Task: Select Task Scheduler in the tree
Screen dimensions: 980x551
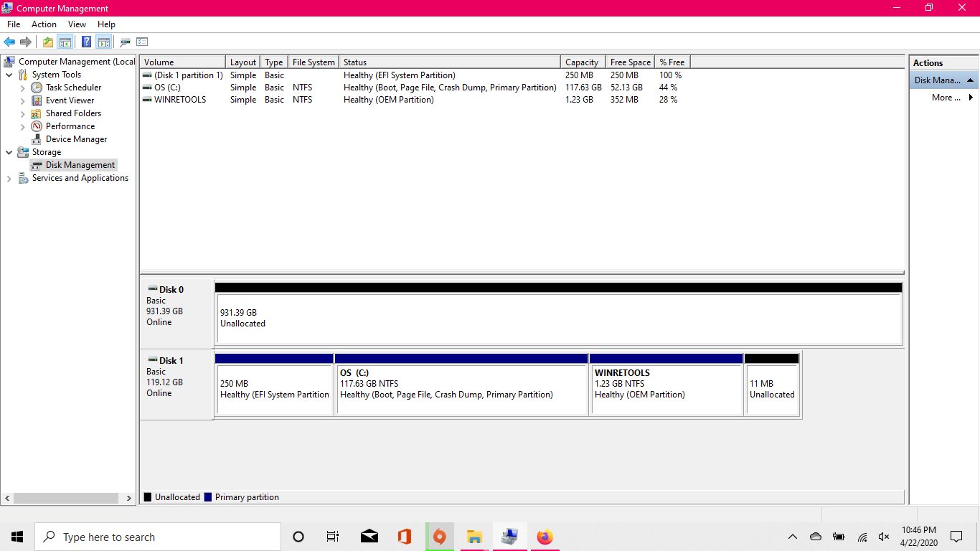Action: (x=73, y=88)
